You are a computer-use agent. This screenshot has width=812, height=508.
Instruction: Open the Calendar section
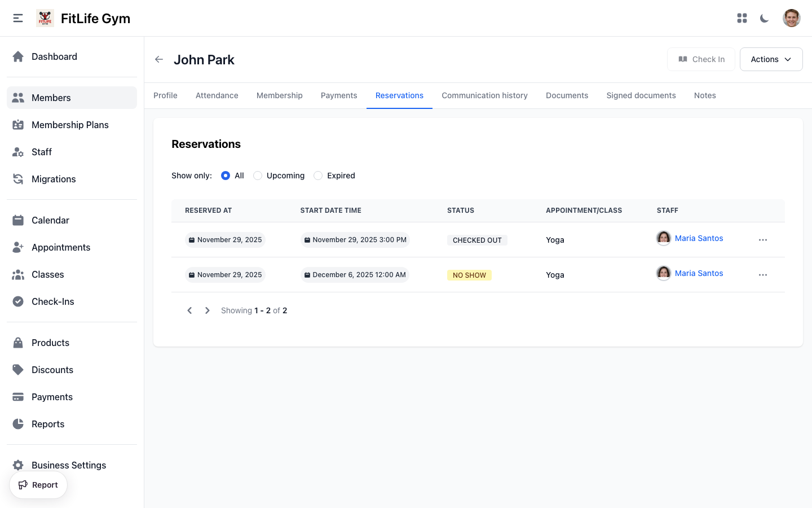[x=51, y=220]
